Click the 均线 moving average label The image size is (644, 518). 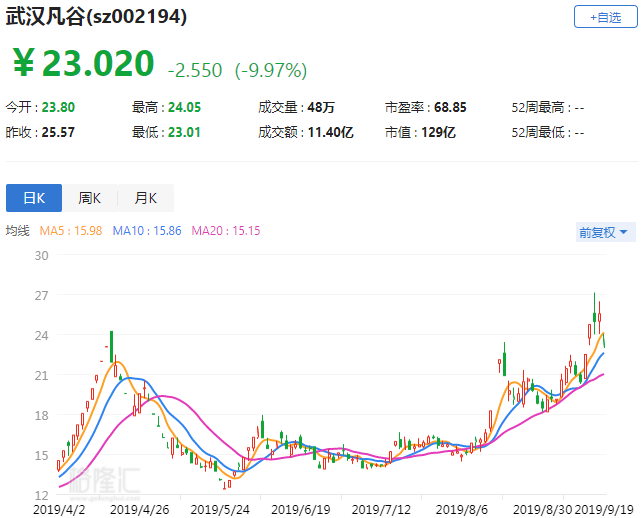coord(18,231)
